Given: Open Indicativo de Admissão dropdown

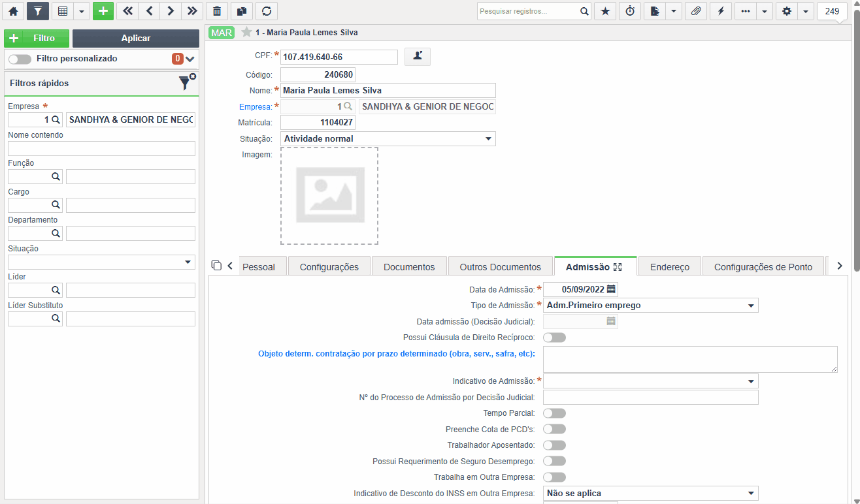Looking at the screenshot, I should [x=651, y=381].
